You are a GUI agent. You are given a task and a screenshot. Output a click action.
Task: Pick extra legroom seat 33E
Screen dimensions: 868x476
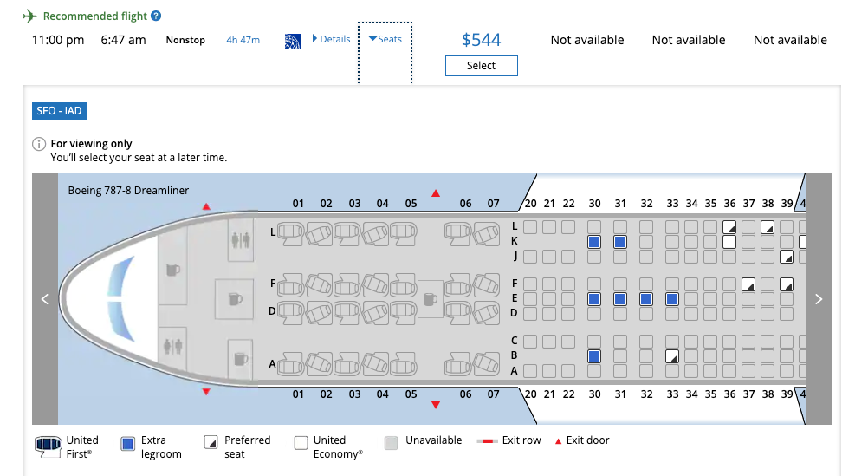(672, 299)
